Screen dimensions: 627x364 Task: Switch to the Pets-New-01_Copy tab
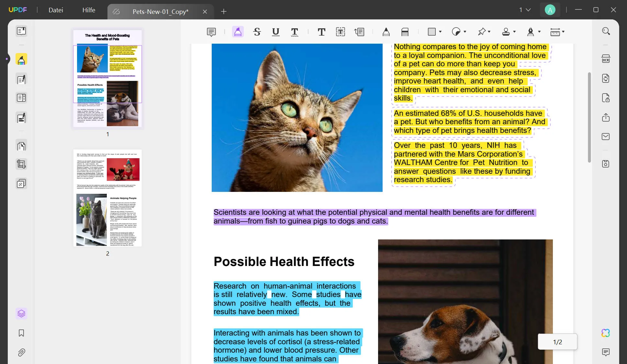pyautogui.click(x=161, y=12)
